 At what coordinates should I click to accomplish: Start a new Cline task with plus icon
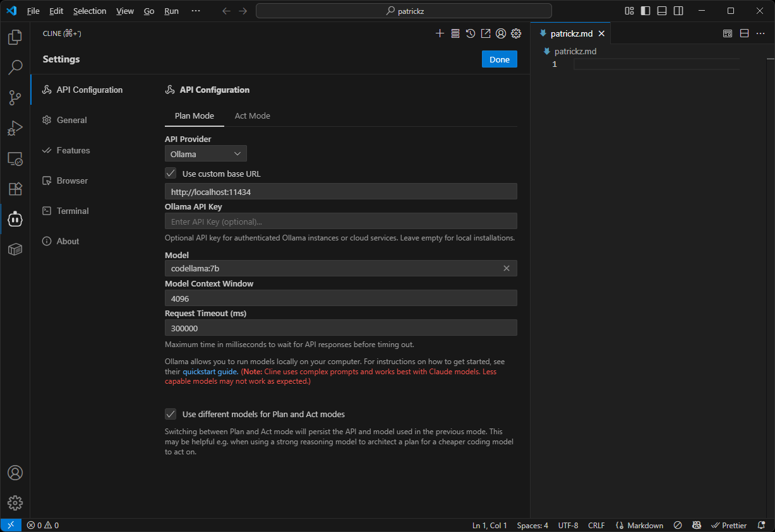tap(440, 33)
